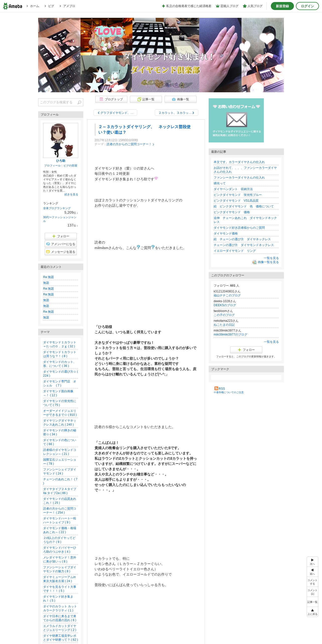Click the 新規登録 button
Viewport: 322px width, 644px height.
pos(282,6)
